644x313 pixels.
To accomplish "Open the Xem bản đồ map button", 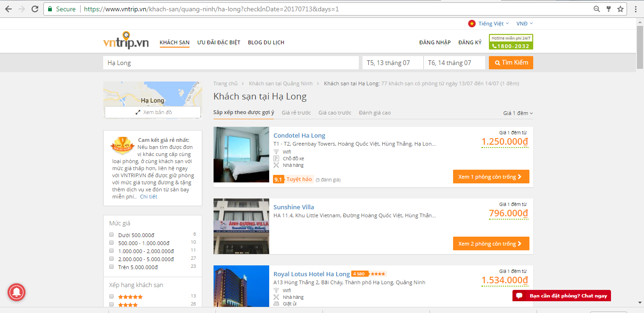I will click(x=153, y=112).
